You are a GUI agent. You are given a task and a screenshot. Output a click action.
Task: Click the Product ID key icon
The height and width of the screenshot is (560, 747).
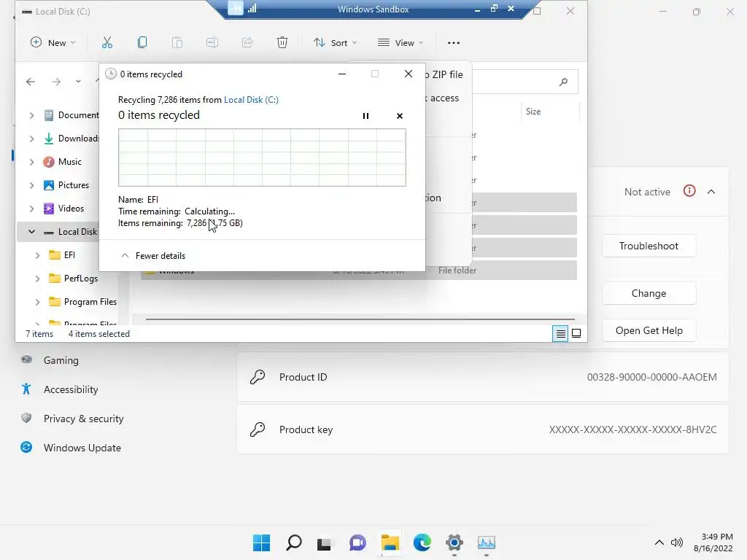coord(258,377)
